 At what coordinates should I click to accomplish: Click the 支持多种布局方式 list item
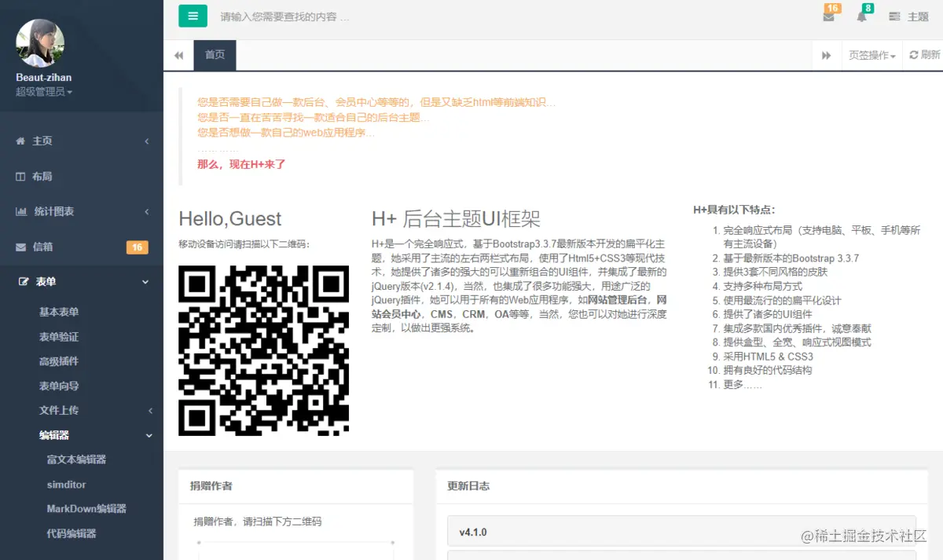763,286
